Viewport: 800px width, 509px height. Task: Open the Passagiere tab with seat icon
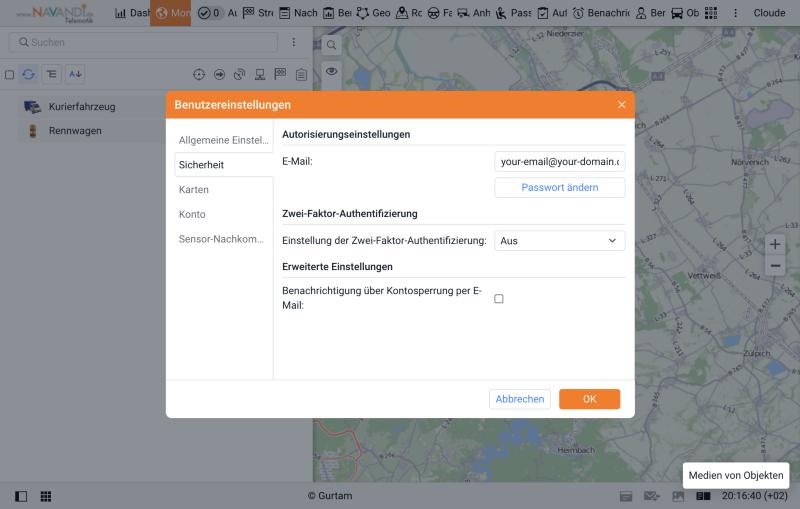513,13
